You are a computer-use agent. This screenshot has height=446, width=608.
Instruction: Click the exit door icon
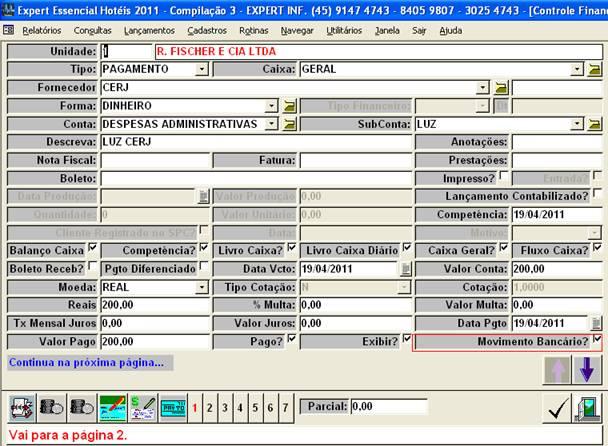[x=587, y=408]
